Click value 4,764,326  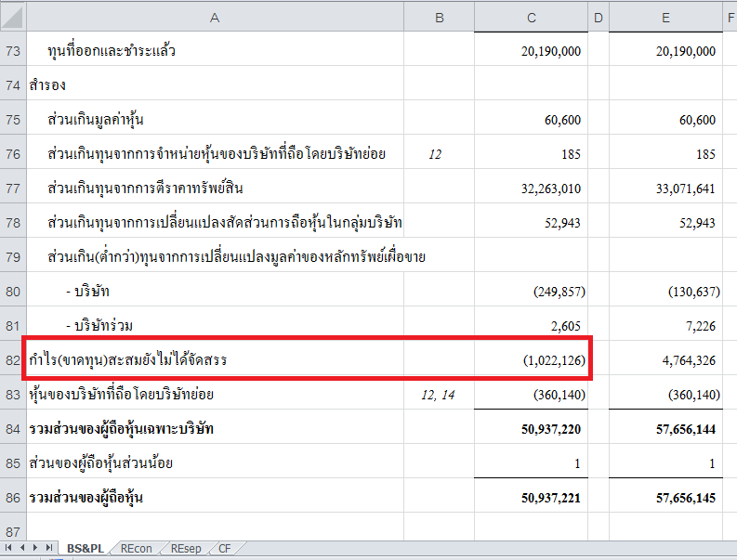click(689, 360)
